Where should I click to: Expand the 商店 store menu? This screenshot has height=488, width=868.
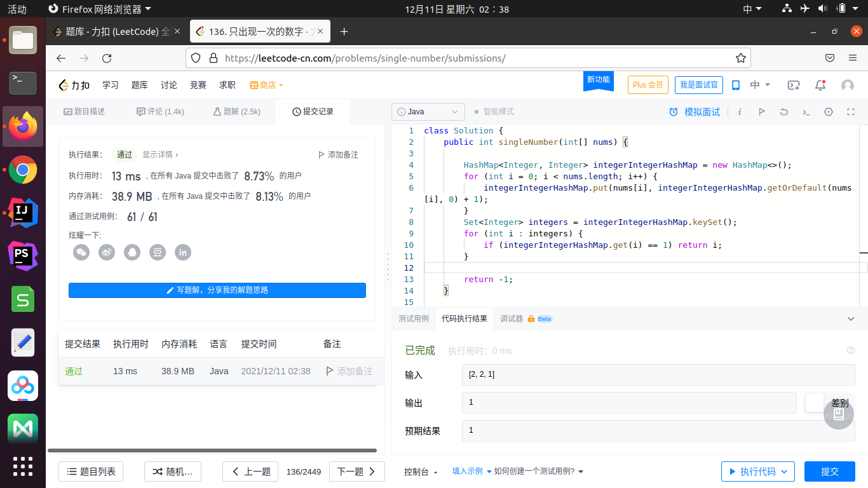click(x=266, y=85)
